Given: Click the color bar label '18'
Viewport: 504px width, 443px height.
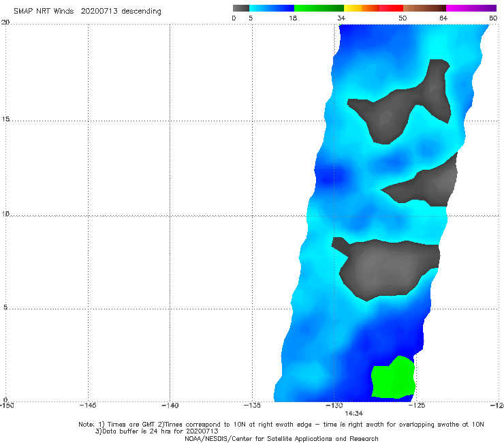Looking at the screenshot, I should coord(293,18).
